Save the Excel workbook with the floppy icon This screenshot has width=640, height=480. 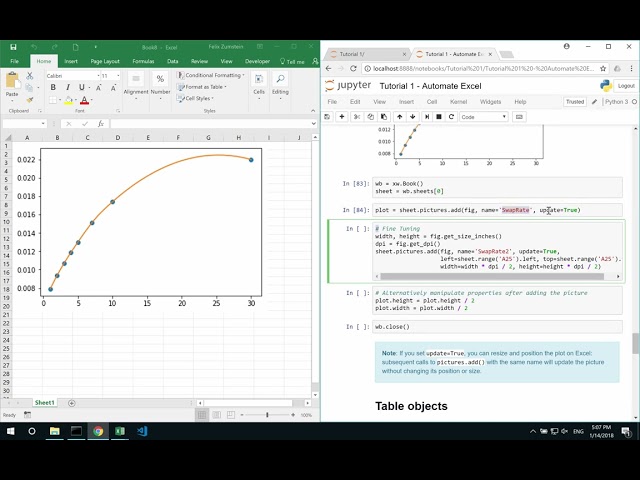coord(13,47)
